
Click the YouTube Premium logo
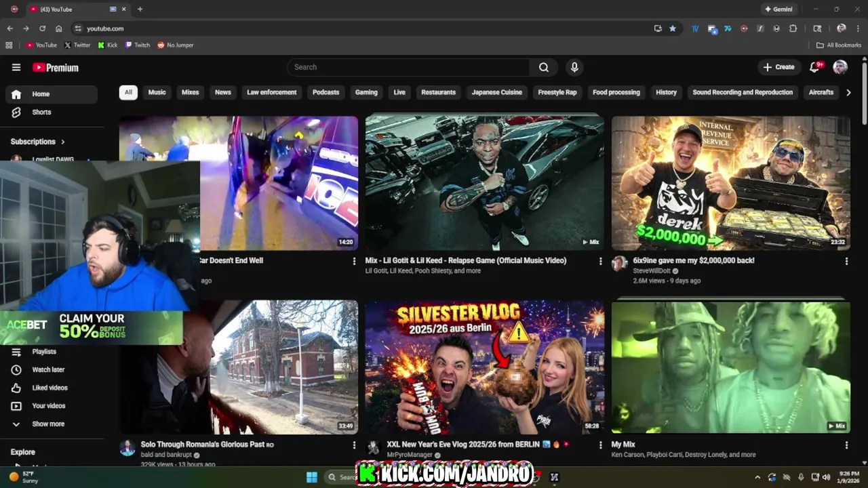click(56, 67)
